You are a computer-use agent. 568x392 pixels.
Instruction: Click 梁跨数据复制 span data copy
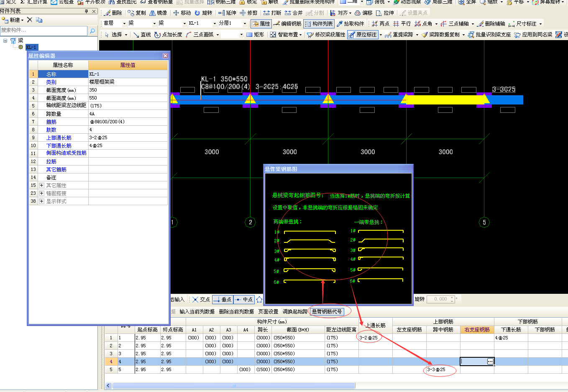click(441, 35)
